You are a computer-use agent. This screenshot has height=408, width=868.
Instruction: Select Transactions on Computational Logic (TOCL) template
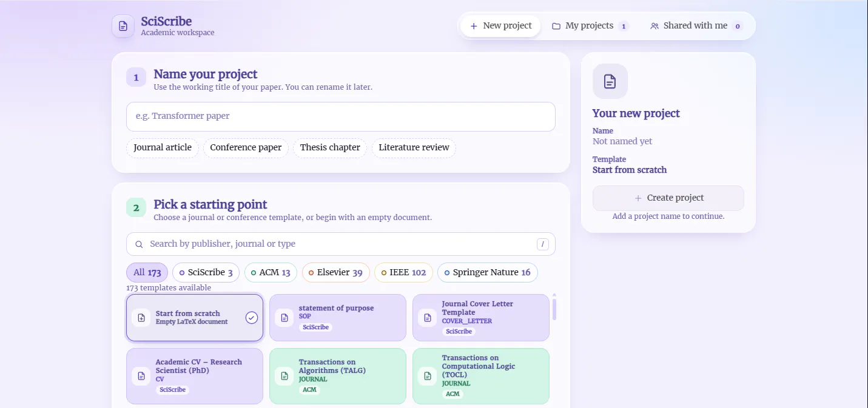point(481,376)
